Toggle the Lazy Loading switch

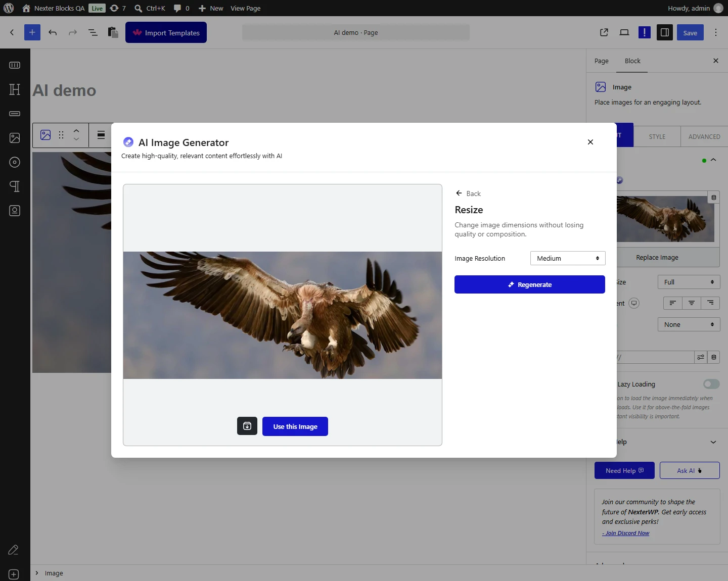click(x=711, y=384)
